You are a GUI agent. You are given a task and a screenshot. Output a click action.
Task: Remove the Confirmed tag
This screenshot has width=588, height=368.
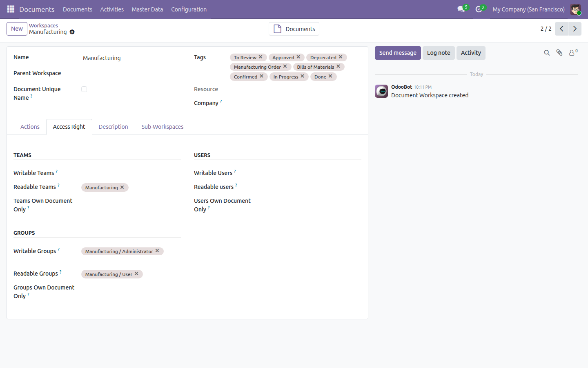(261, 76)
